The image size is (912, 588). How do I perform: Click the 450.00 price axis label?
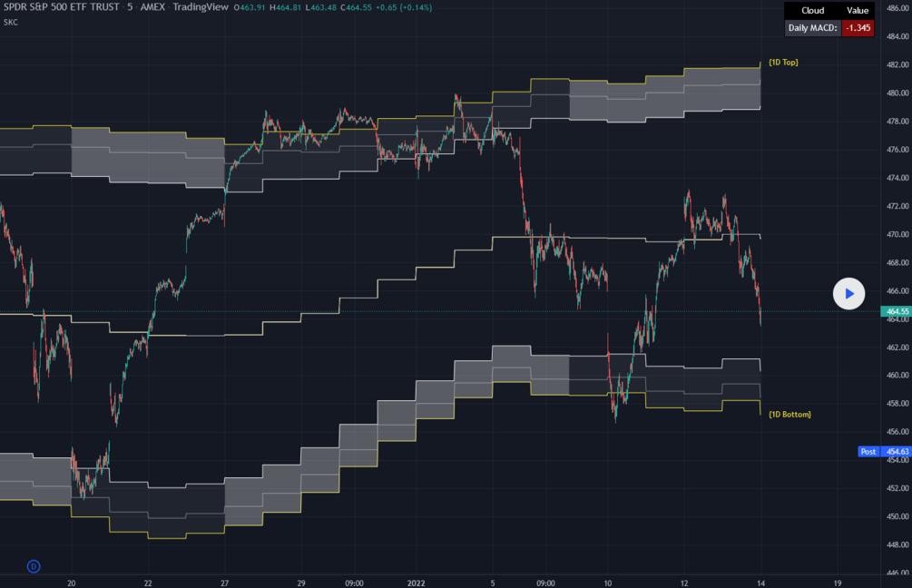point(897,516)
